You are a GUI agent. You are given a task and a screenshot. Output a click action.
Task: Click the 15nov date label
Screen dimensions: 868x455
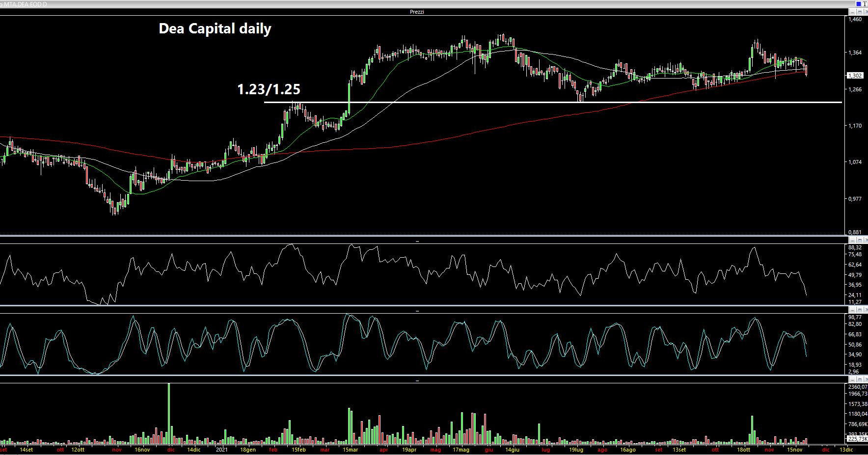click(x=795, y=450)
